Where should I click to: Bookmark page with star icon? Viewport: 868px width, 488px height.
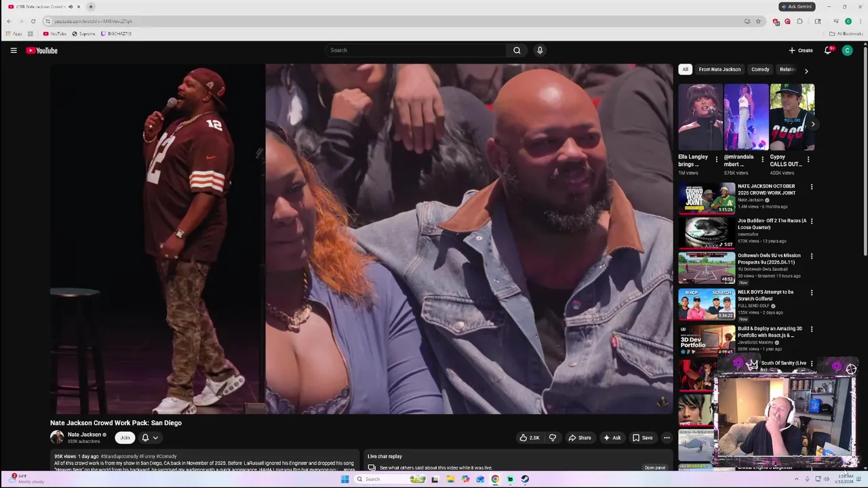click(x=758, y=21)
